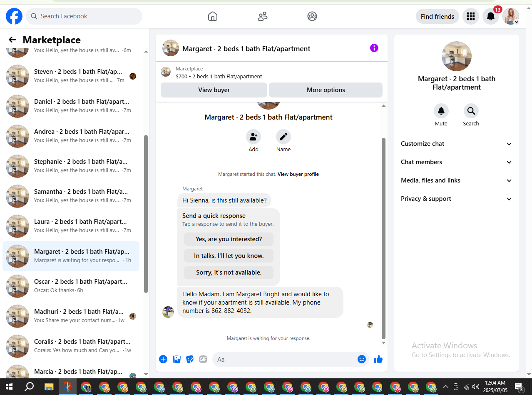
Task: Mute the conversation with the bell icon
Action: point(441,111)
